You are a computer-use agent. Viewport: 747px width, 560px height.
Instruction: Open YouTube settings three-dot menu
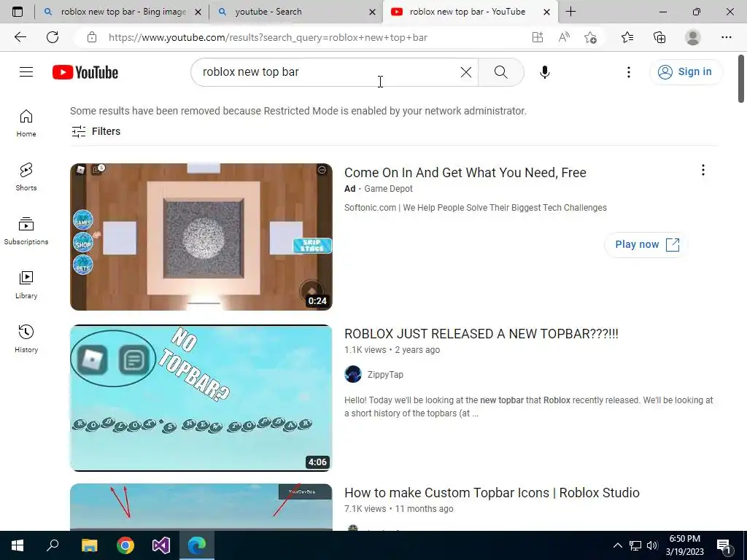click(628, 72)
